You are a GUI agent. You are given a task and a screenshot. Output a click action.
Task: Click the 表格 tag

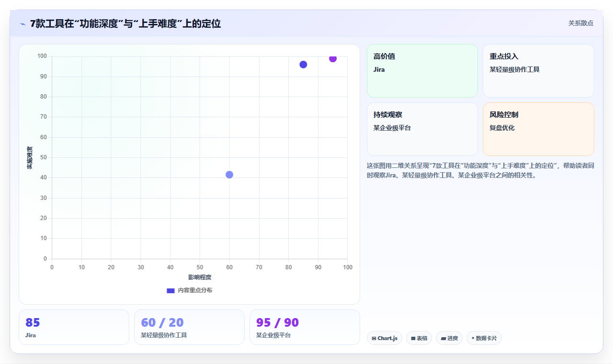click(x=419, y=338)
